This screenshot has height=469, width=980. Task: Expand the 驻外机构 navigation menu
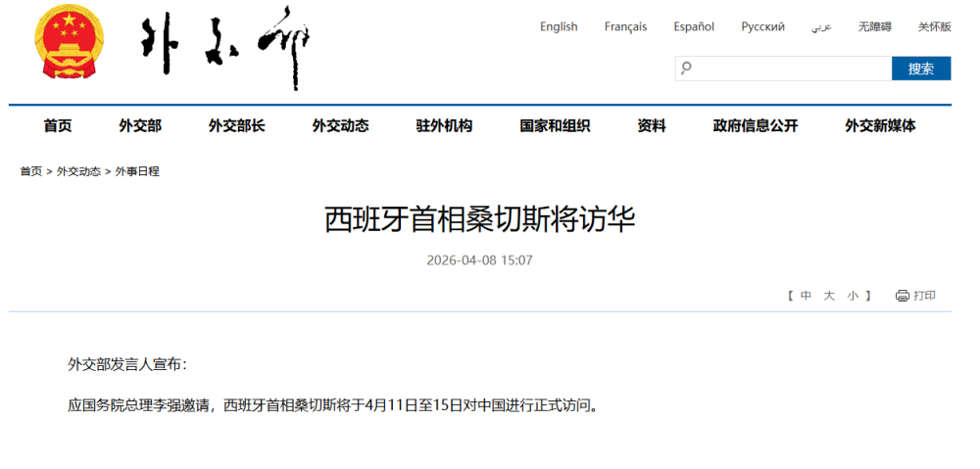coord(444,125)
